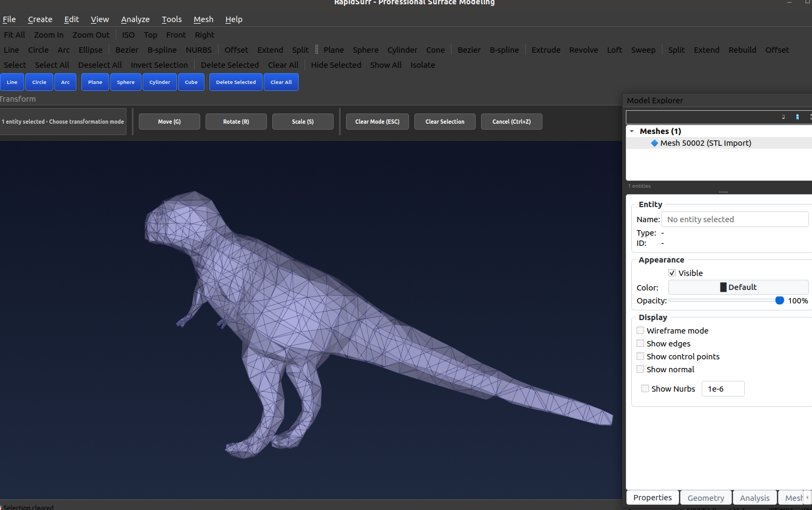The image size is (812, 510).
Task: Switch to the Geometry tab
Action: click(x=705, y=497)
